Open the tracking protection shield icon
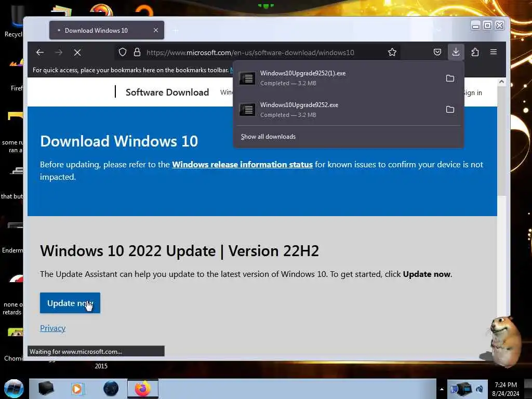This screenshot has width=532, height=399. [x=123, y=52]
